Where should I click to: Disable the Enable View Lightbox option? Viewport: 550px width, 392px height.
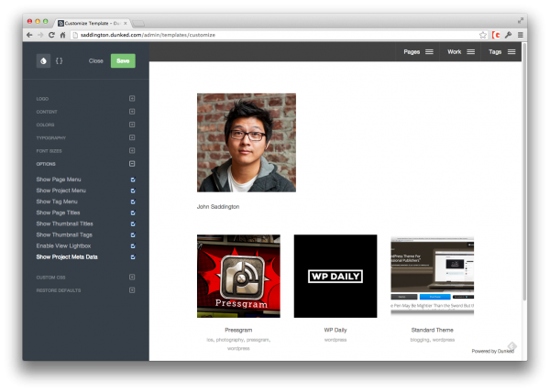tap(132, 245)
